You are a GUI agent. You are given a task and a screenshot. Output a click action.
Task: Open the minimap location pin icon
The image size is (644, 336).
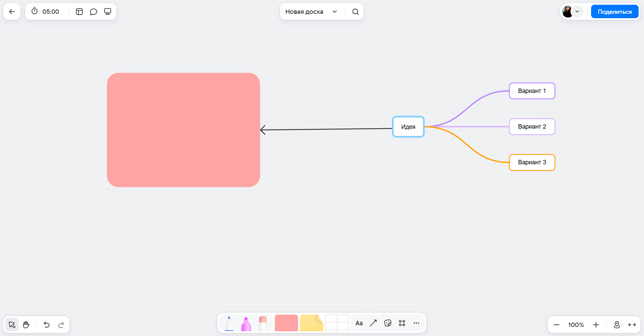617,325
